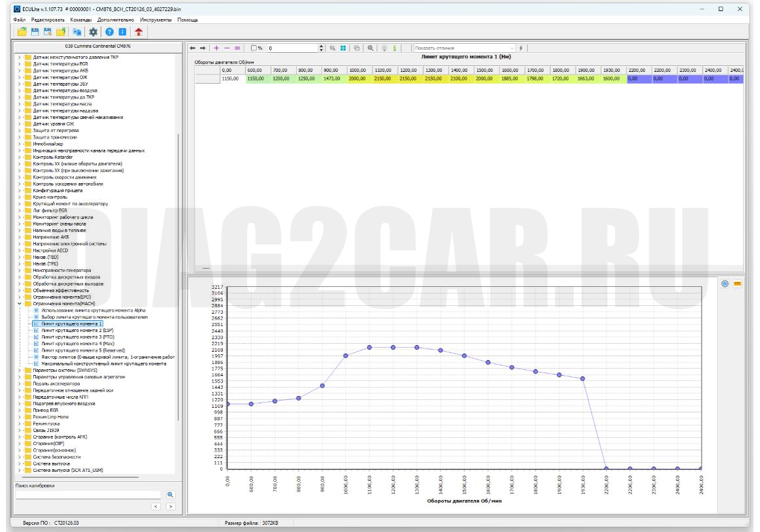Open the Показать отличия dropdown
Viewport: 760px width, 532px height.
[x=464, y=48]
